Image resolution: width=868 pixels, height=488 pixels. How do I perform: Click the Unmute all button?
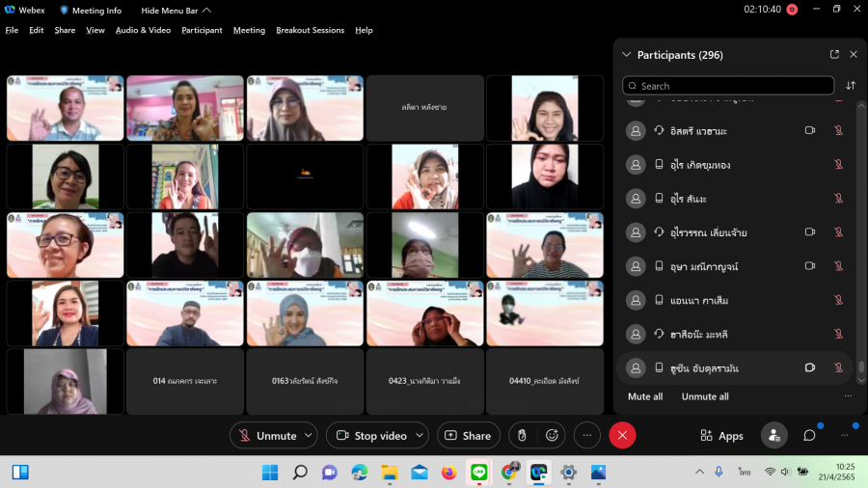coord(705,396)
